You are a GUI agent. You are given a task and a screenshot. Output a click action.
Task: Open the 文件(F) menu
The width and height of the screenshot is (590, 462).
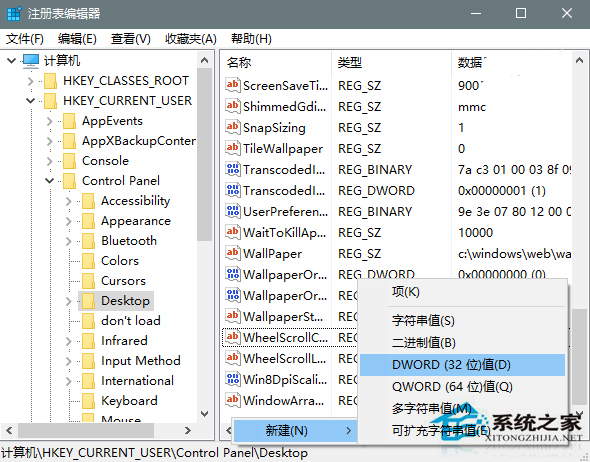(25, 39)
